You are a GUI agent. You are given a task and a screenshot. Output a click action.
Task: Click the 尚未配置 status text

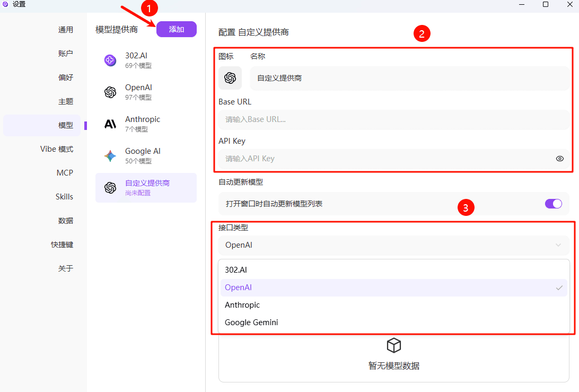[x=138, y=193]
